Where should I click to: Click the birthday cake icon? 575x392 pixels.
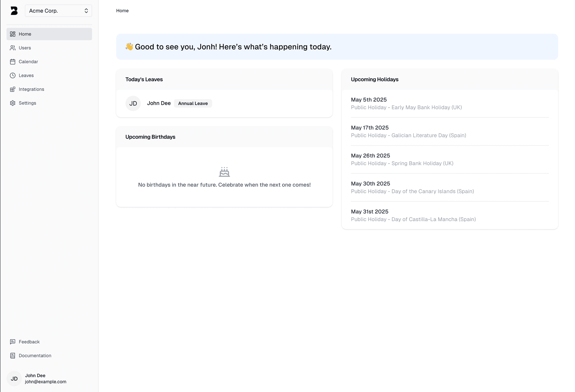click(x=224, y=172)
